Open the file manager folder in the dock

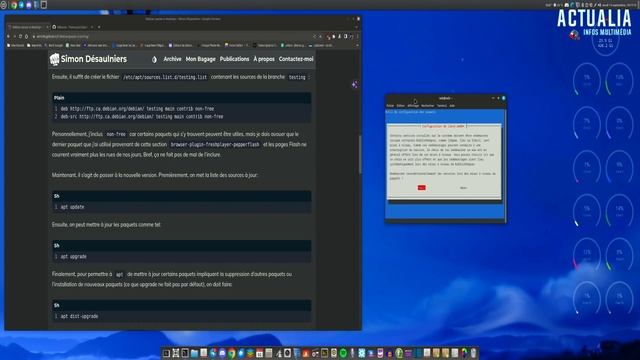tap(194, 353)
